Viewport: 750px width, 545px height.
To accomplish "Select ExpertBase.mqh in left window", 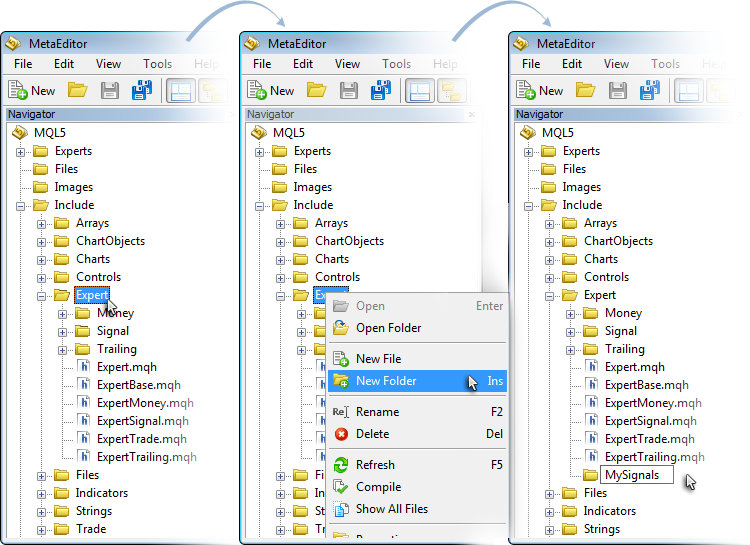I will (x=139, y=385).
